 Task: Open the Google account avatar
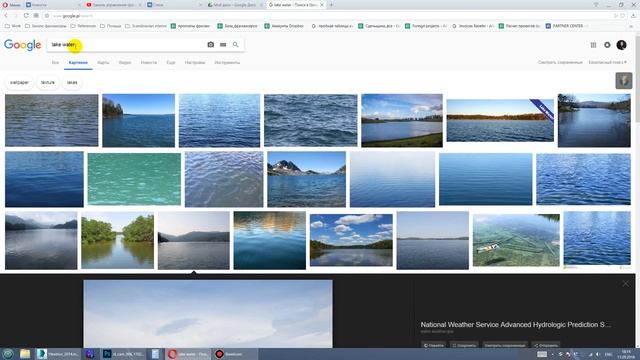[x=622, y=45]
